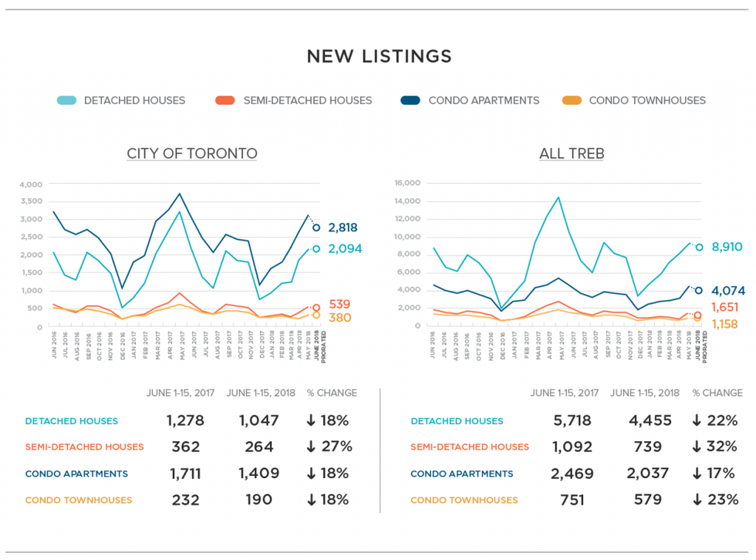Click the Condo Apartments legend label
The height and width of the screenshot is (560, 756).
484,100
